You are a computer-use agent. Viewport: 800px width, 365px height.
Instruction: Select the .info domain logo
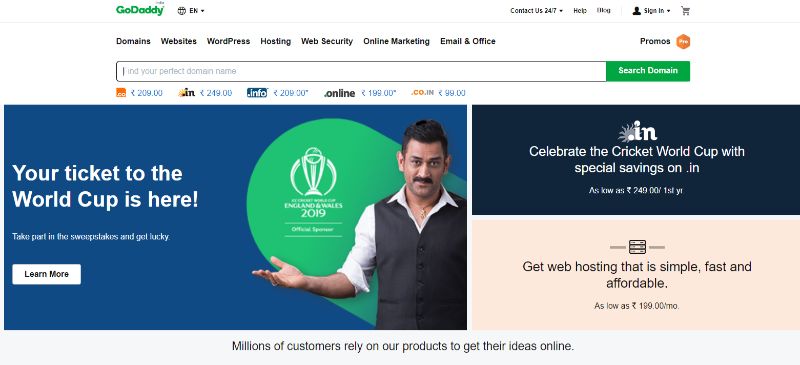coord(257,93)
